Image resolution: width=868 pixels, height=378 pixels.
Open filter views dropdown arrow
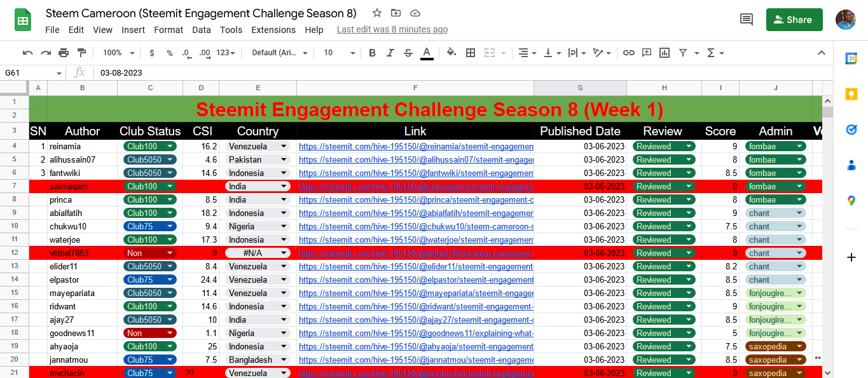tap(697, 53)
